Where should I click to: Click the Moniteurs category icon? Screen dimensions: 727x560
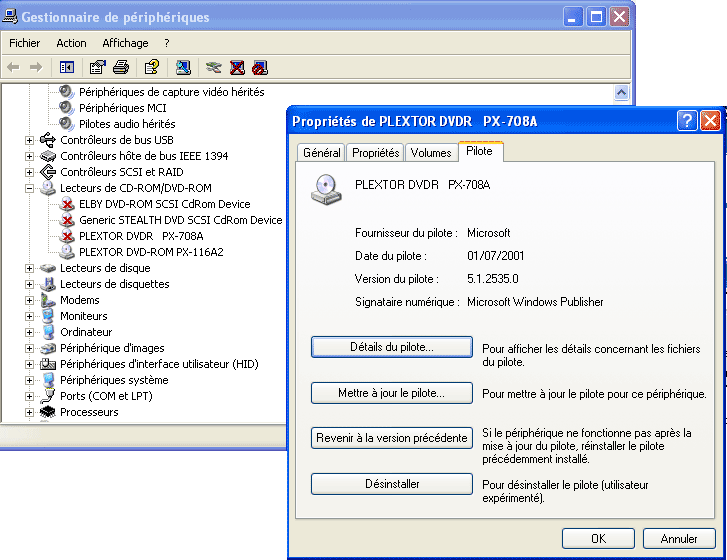[48, 316]
